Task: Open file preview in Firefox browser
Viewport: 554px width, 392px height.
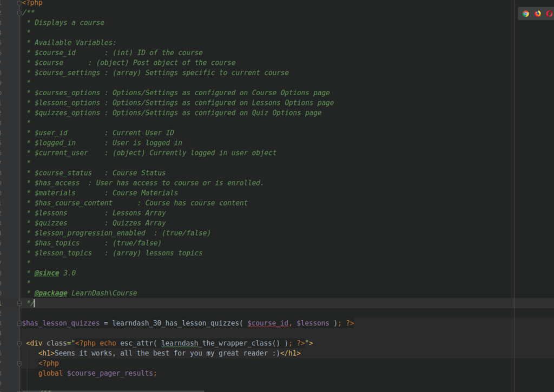Action: 538,14
